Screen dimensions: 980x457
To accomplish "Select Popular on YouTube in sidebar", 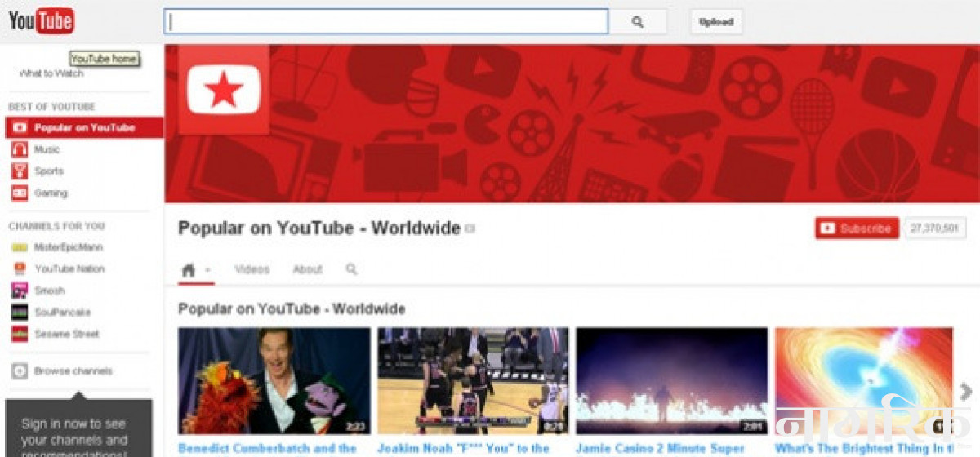I will pyautogui.click(x=84, y=128).
